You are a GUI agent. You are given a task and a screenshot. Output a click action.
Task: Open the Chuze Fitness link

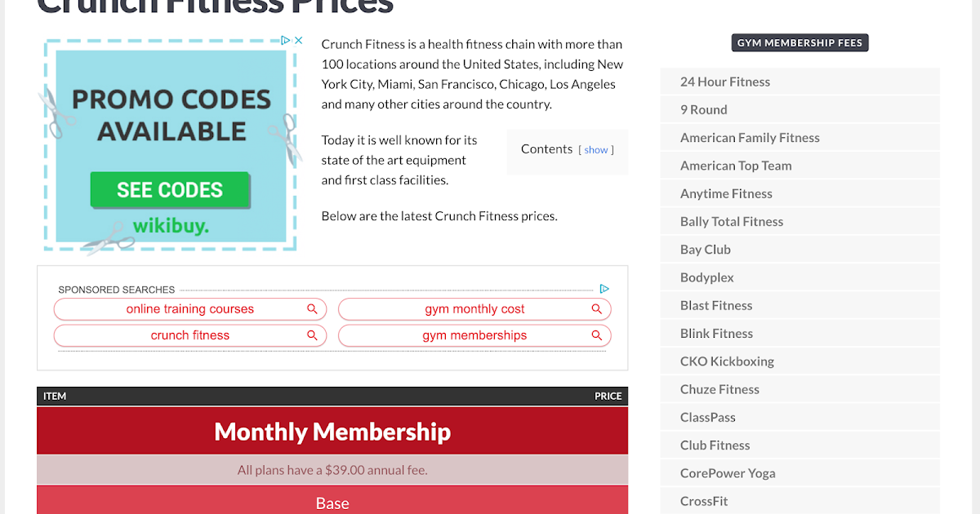click(719, 389)
